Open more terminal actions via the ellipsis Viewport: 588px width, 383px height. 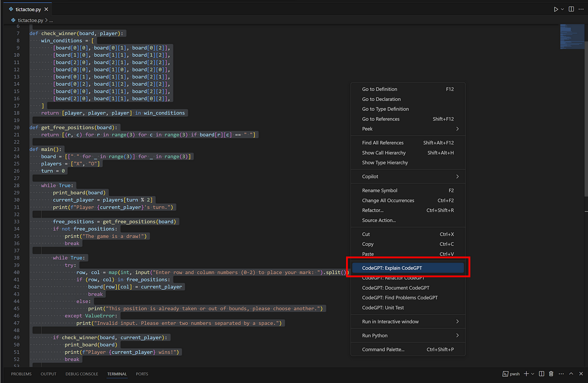(561, 373)
